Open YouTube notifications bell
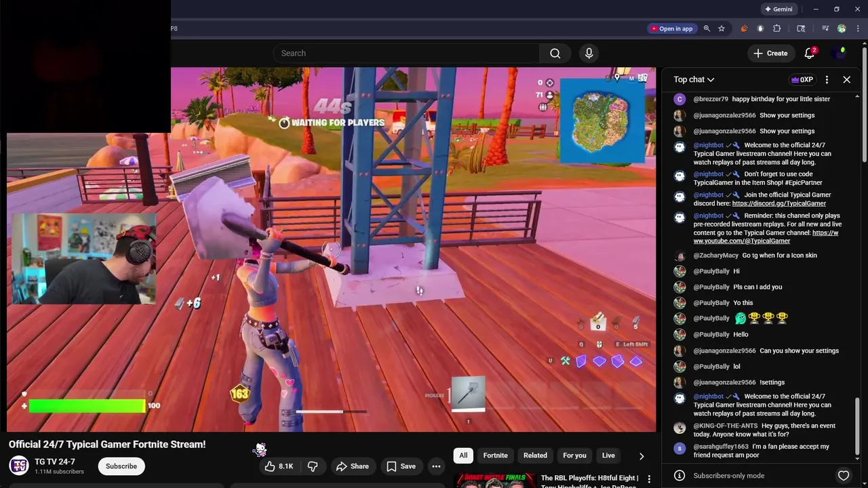868x488 pixels. [810, 53]
